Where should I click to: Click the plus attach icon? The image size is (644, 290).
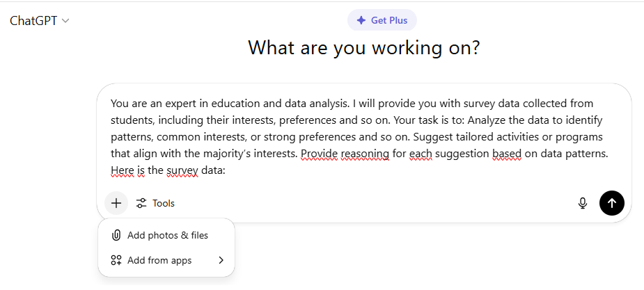click(x=116, y=203)
